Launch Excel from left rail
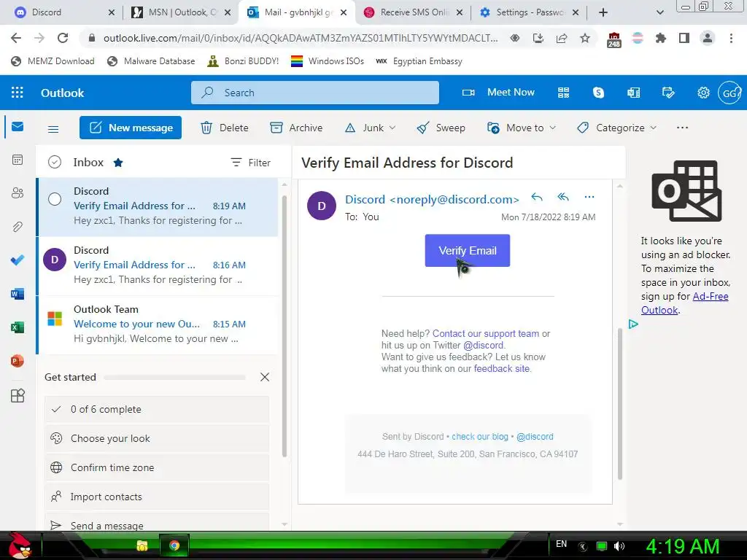The width and height of the screenshot is (747, 560). (x=18, y=327)
